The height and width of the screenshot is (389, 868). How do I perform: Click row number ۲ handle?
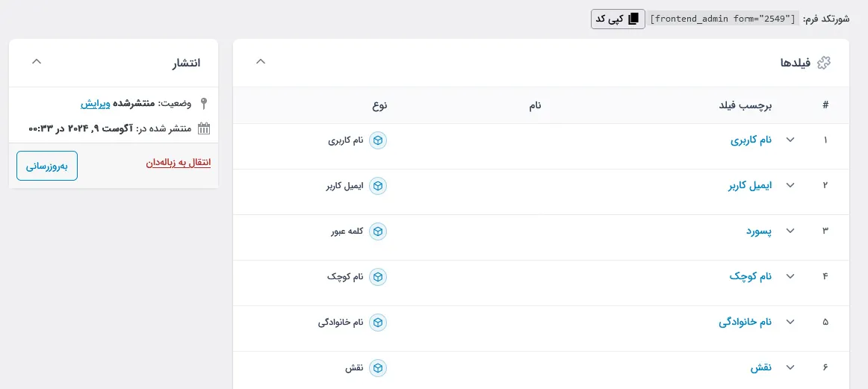click(x=825, y=185)
